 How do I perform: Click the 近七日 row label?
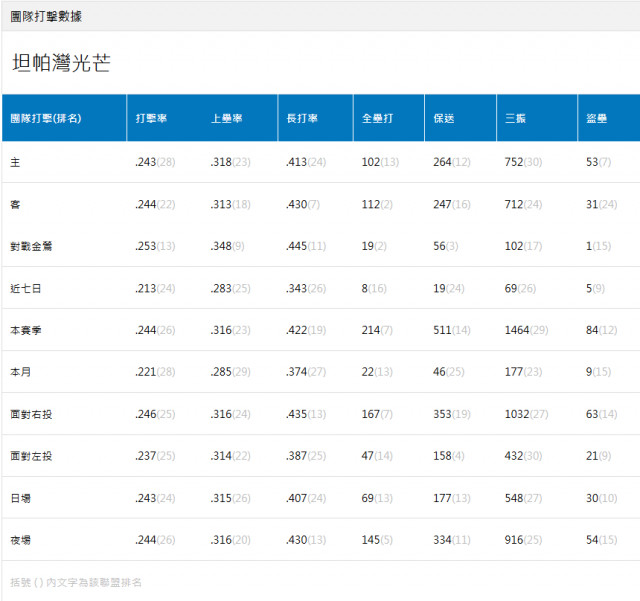point(26,288)
